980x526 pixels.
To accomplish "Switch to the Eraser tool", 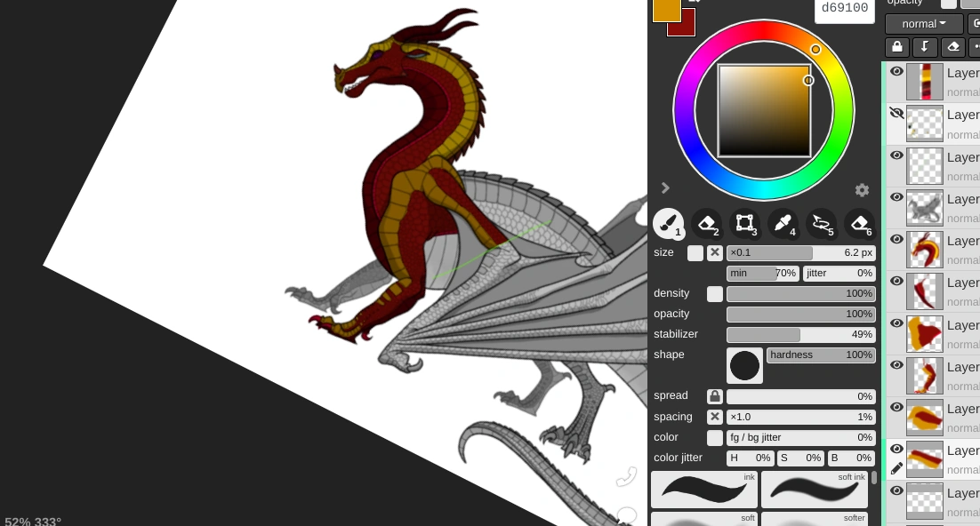I will tap(706, 224).
